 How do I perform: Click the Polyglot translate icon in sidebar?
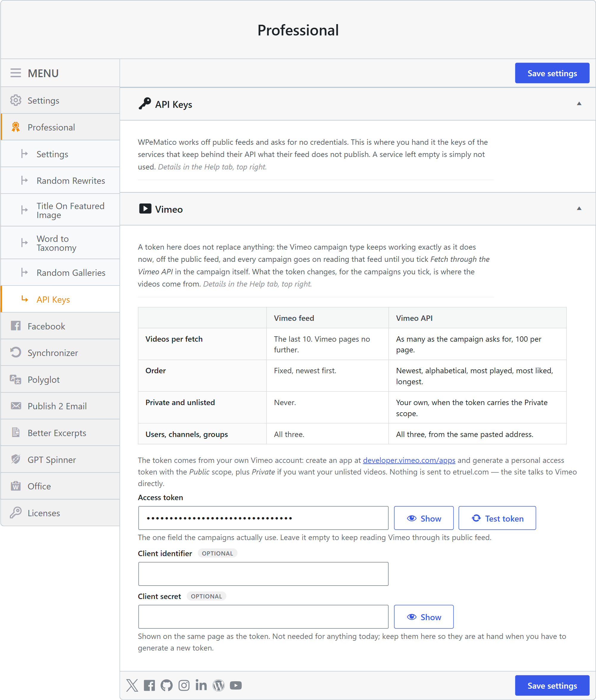(15, 379)
